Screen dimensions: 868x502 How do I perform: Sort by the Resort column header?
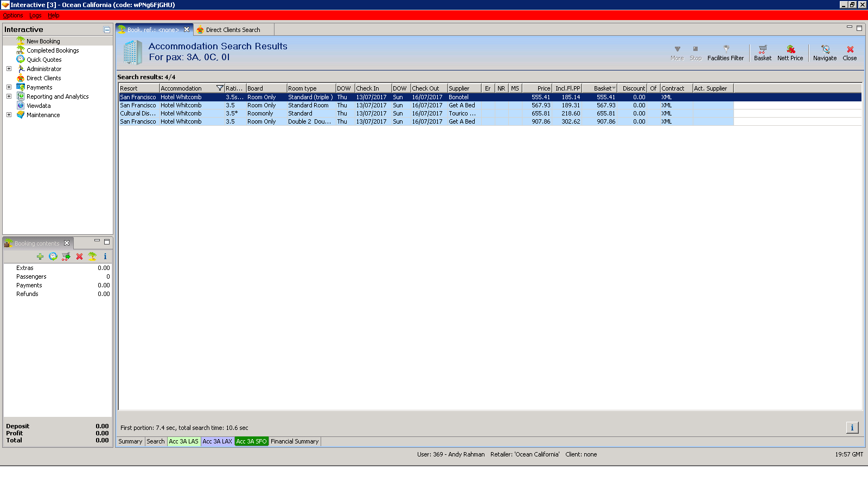coord(139,88)
